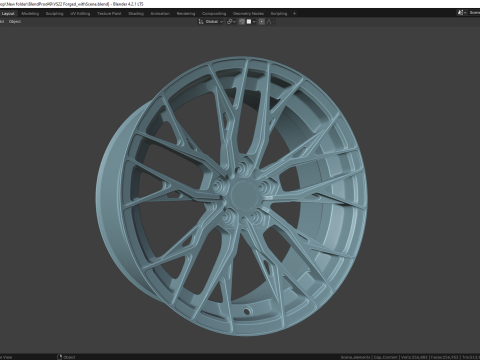Click the Verts count in status bar
This screenshot has width=480, height=360.
415,357
